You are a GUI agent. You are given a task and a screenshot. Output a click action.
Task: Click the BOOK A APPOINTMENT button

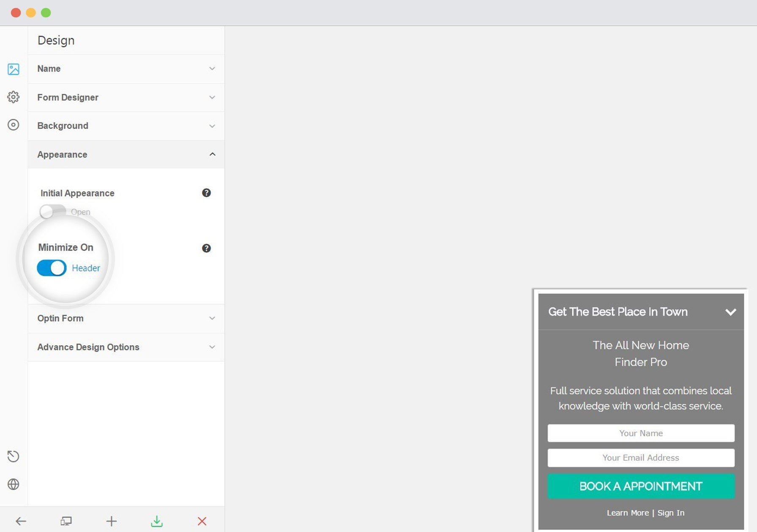tap(641, 486)
